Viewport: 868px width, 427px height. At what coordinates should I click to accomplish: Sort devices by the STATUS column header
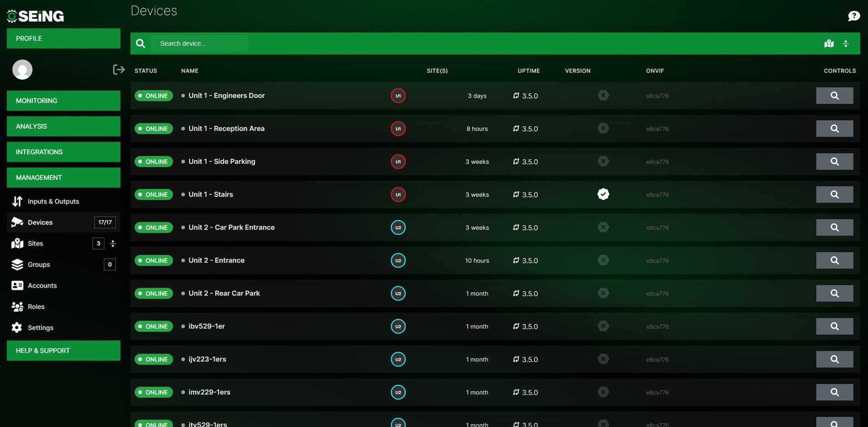coord(146,71)
